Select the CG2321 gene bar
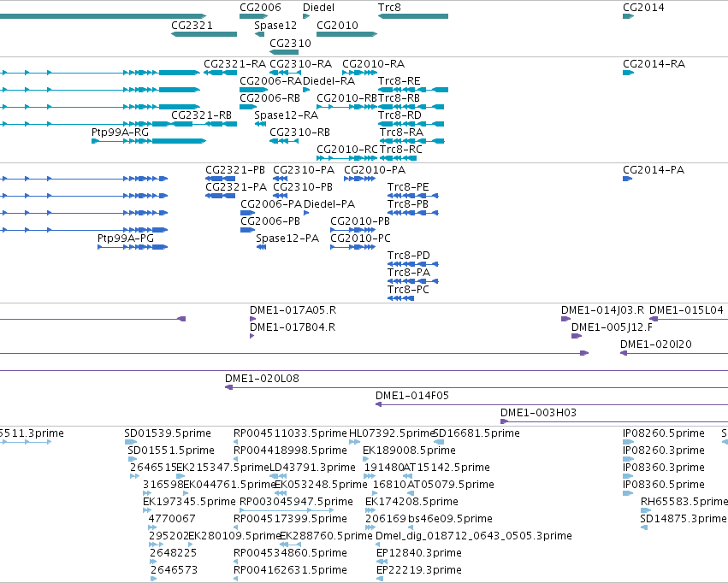This screenshot has width=728, height=583. click(x=204, y=34)
